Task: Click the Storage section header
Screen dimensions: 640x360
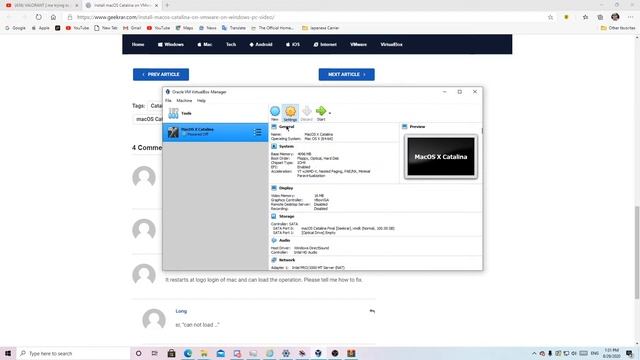Action: [x=287, y=216]
